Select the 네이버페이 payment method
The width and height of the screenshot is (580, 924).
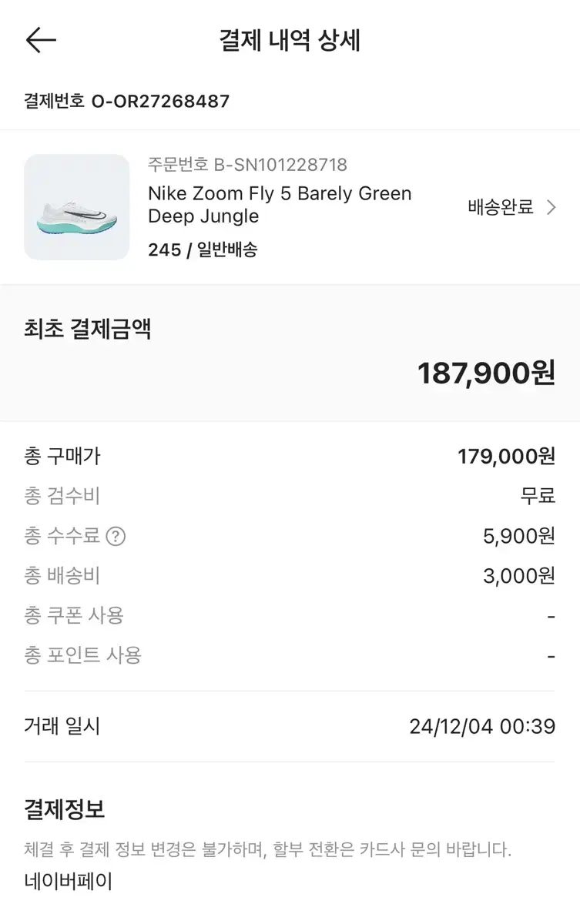pyautogui.click(x=69, y=882)
